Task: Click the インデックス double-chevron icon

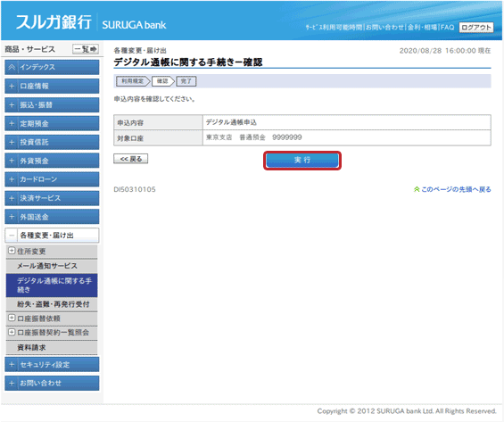Action: coord(12,67)
